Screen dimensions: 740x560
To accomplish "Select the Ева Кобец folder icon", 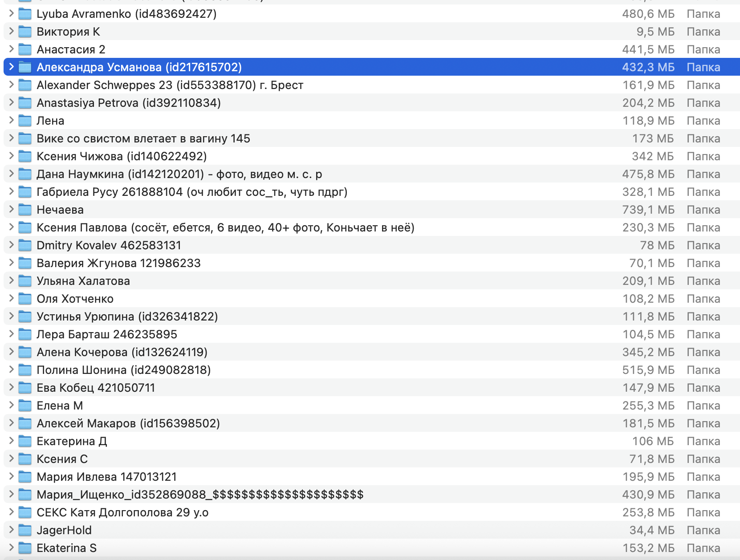I will point(25,388).
